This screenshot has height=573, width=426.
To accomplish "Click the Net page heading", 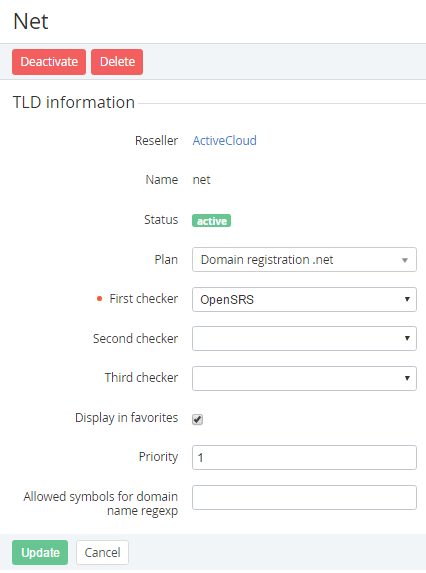I will tap(31, 21).
